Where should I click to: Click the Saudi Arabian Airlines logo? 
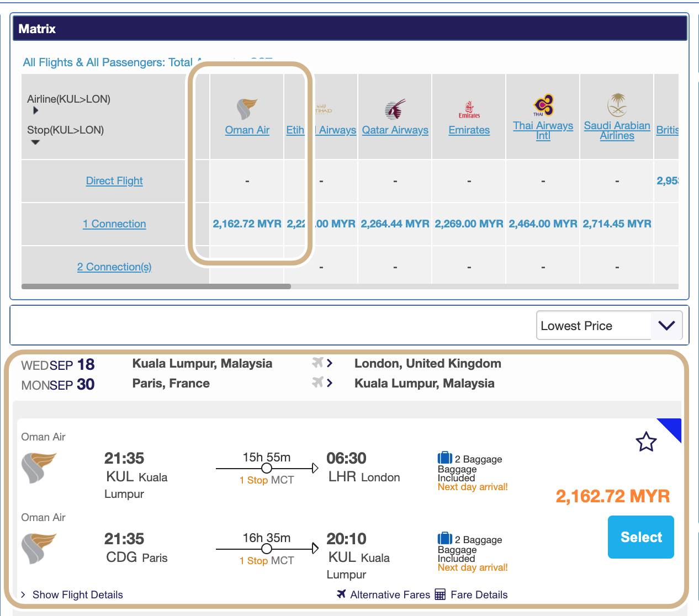[617, 105]
